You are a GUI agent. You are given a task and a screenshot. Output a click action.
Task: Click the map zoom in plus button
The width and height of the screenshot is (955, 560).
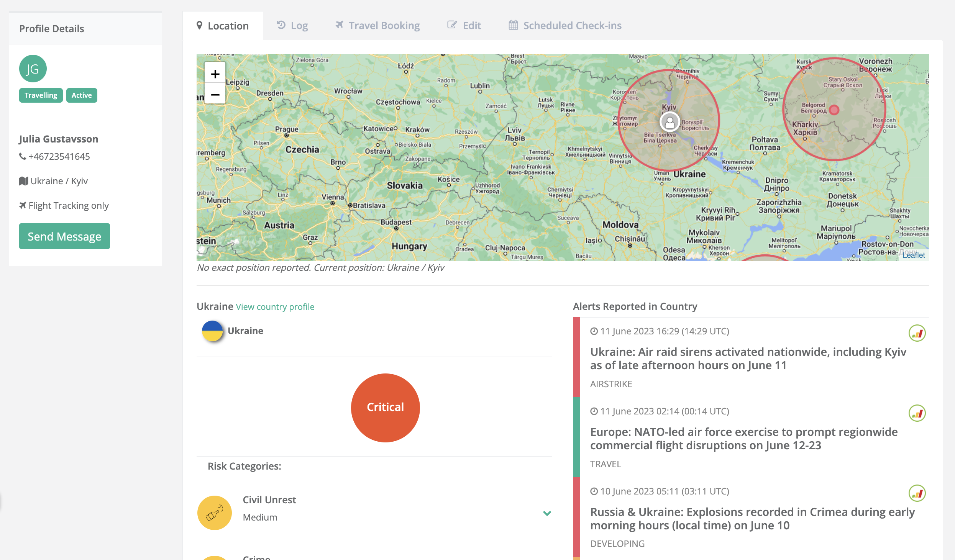(215, 74)
